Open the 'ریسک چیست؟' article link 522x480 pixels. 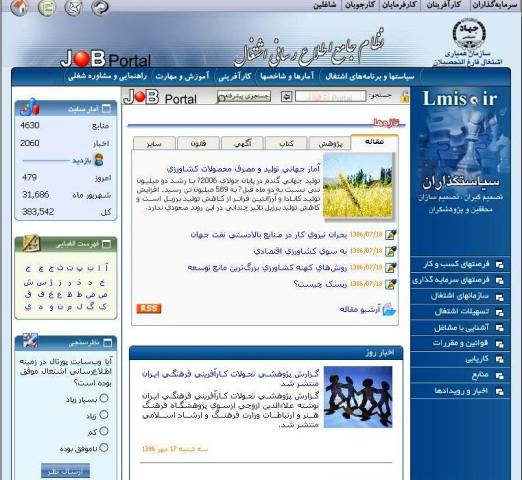click(x=320, y=284)
